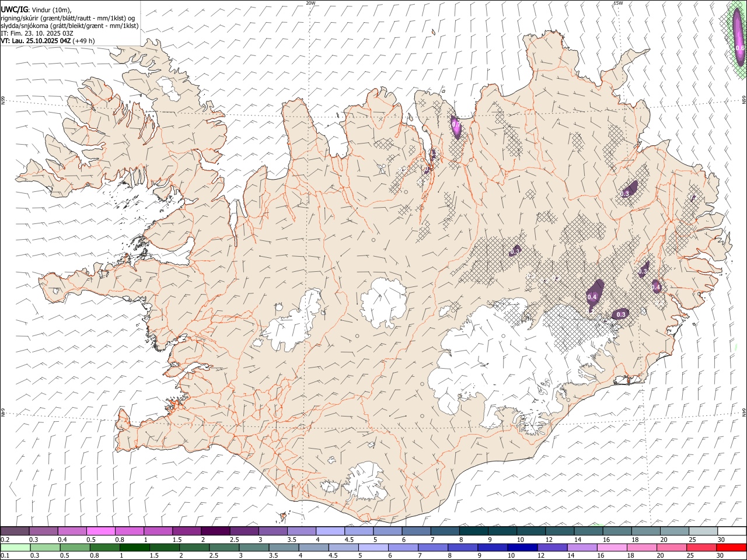Select the dark teal 8–9 swatch in upper legend

tap(473, 531)
